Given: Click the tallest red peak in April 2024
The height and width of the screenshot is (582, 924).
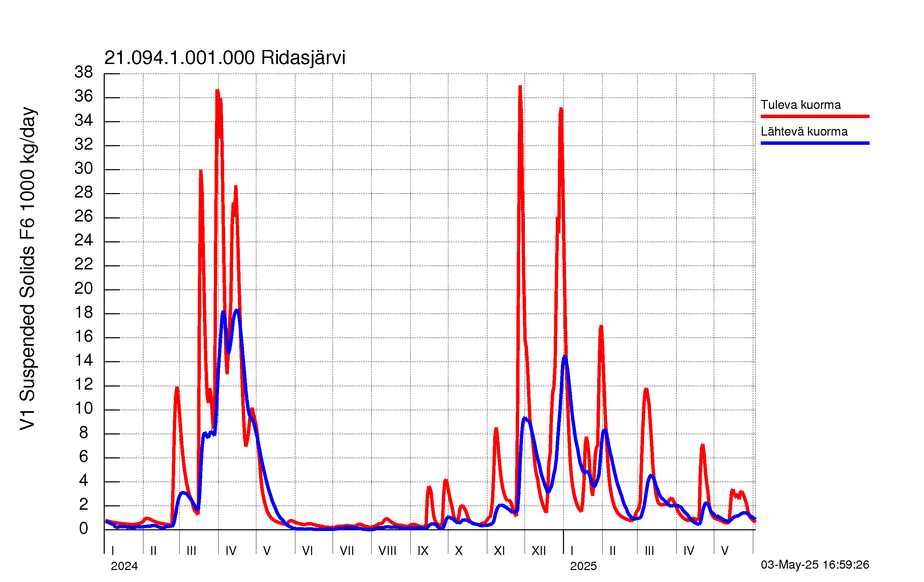Looking at the screenshot, I should (x=218, y=91).
